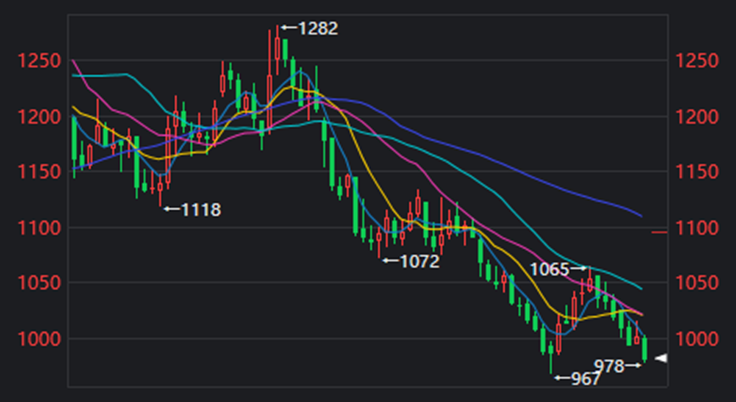
Task: Click the 1250 label on right axis
Action: pyautogui.click(x=699, y=62)
